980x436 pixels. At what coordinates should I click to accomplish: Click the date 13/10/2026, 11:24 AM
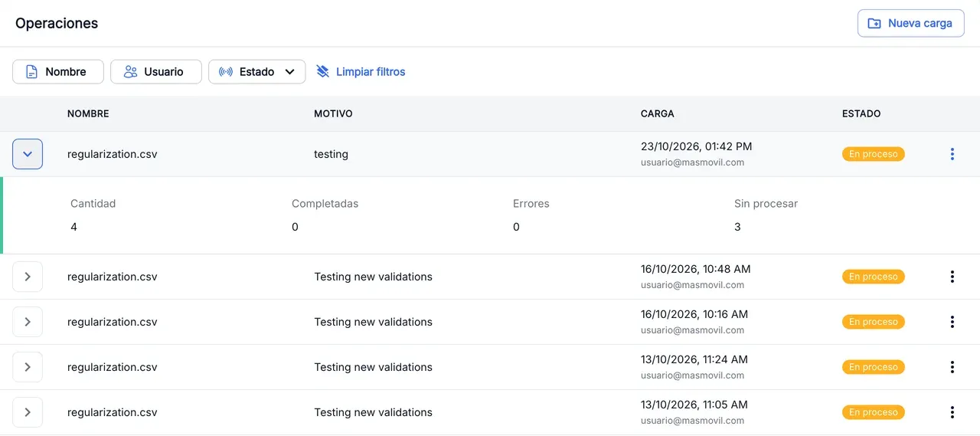(x=694, y=359)
